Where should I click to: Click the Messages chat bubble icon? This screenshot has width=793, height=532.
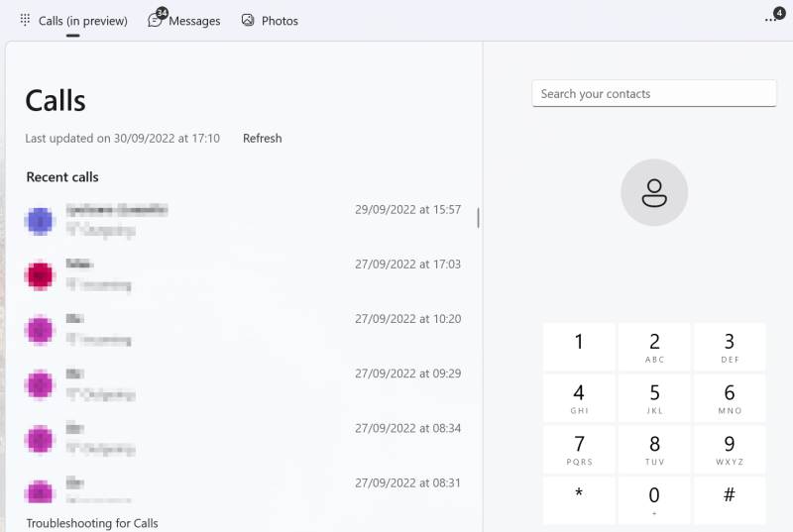[x=156, y=20]
